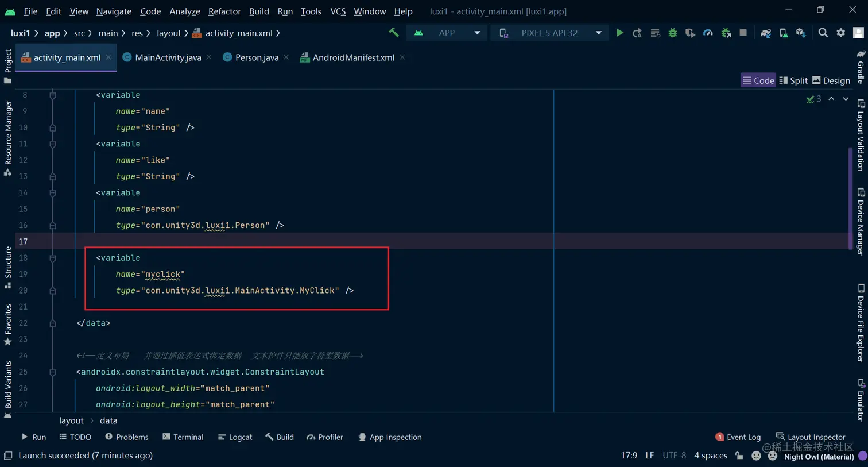Image resolution: width=868 pixels, height=467 pixels.
Task: Open Device Manager toolbar icon
Action: click(x=784, y=33)
